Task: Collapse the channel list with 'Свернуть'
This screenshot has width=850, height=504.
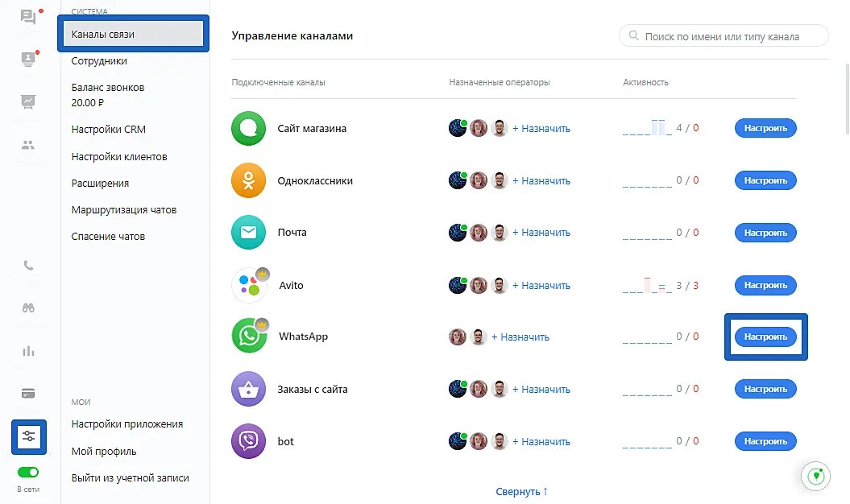Action: [x=521, y=491]
